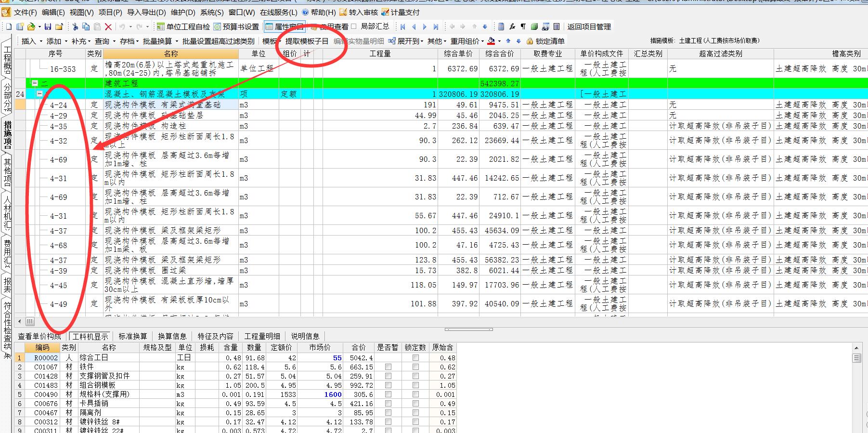Tick 锁定数 checkbox for 规格料(支撑用) row

click(415, 394)
